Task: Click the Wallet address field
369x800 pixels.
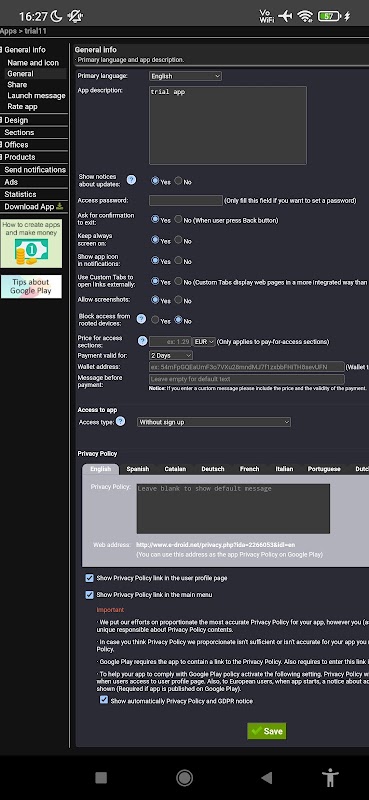Action: 247,367
